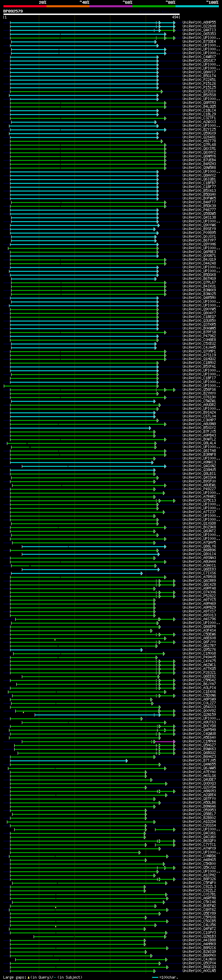Image resolution: width=222 pixels, height=980 pixels.
Task: Select the UniRef100_C5WZW1 label
Action: tap(199, 401)
